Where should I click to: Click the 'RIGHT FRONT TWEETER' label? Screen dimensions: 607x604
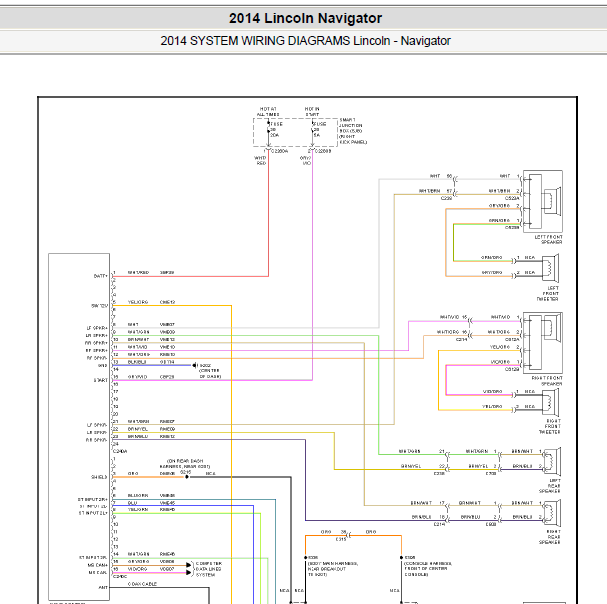(549, 426)
